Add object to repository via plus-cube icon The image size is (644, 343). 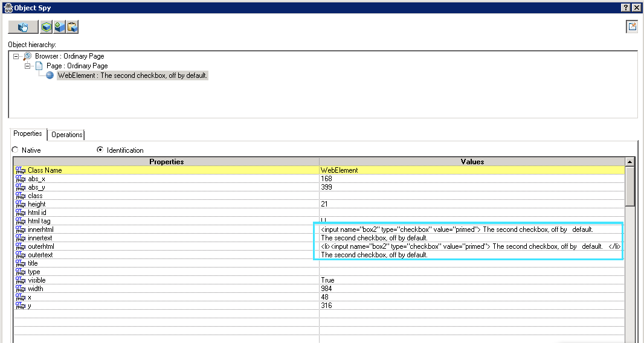59,27
